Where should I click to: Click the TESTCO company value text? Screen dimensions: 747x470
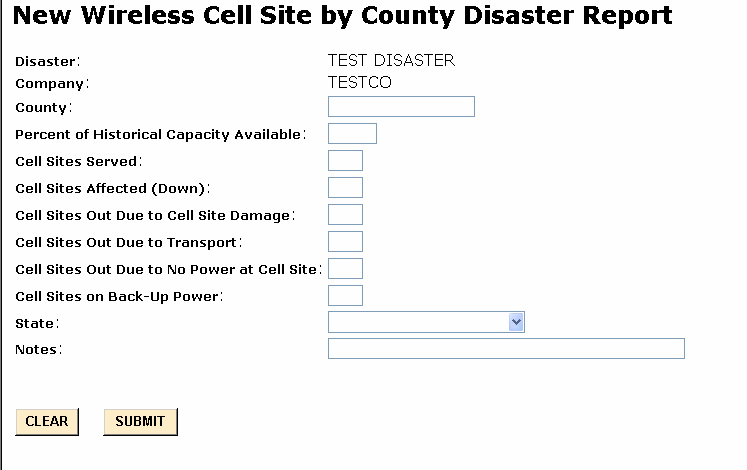coord(360,83)
